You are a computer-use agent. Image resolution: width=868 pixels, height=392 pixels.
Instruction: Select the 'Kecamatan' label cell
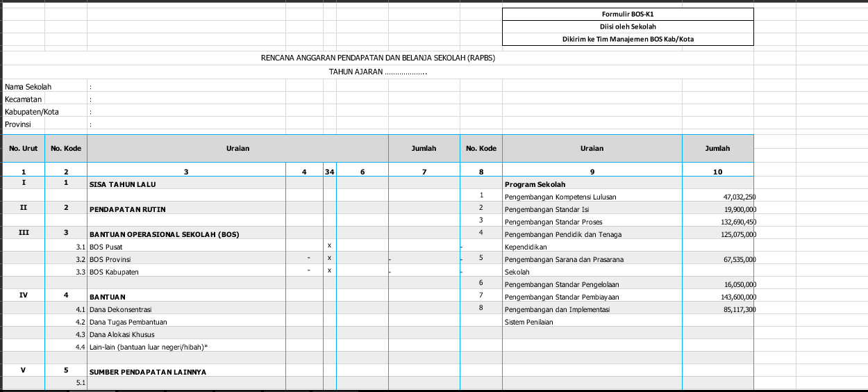click(24, 99)
